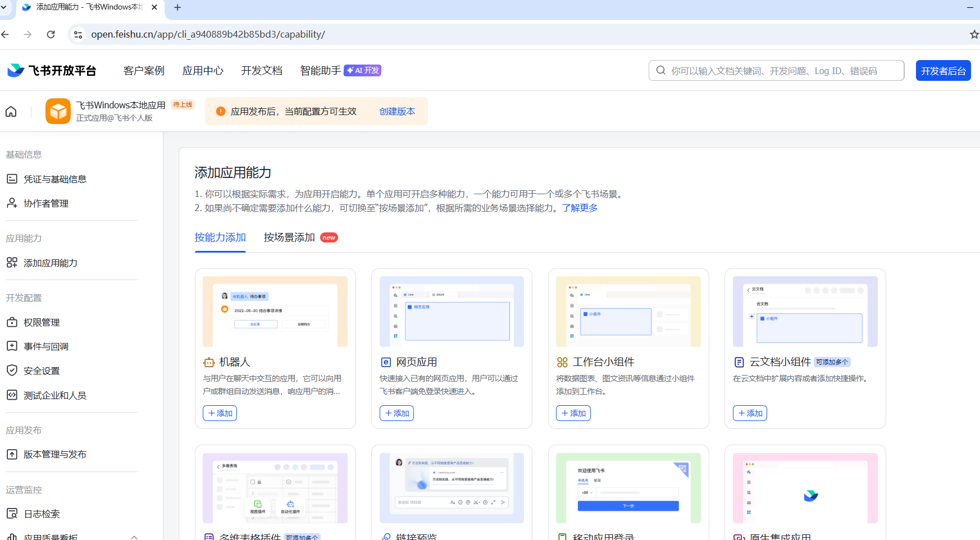
Task: Click the search magnifier icon
Action: tap(661, 70)
